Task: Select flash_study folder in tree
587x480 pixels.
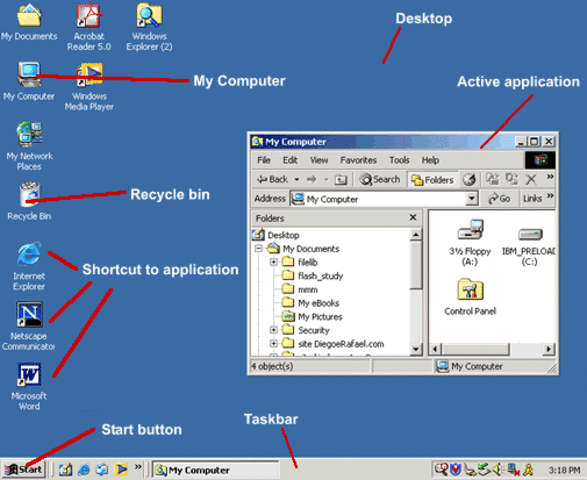Action: [x=313, y=276]
